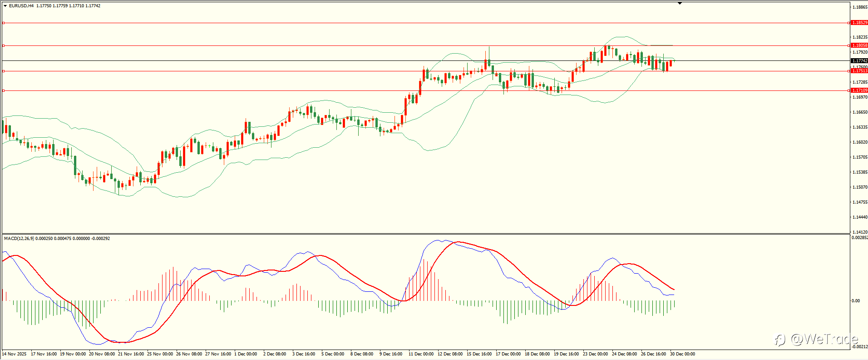Click the 0.00 level on the MACD scale

click(855, 301)
